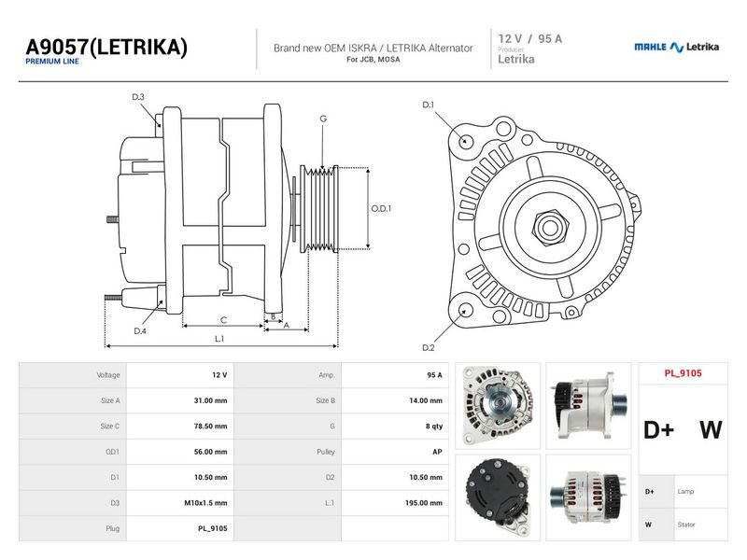Viewport: 747px width, 560px height.
Task: Open the side-view photo with pulley on left
Action: click(588, 497)
